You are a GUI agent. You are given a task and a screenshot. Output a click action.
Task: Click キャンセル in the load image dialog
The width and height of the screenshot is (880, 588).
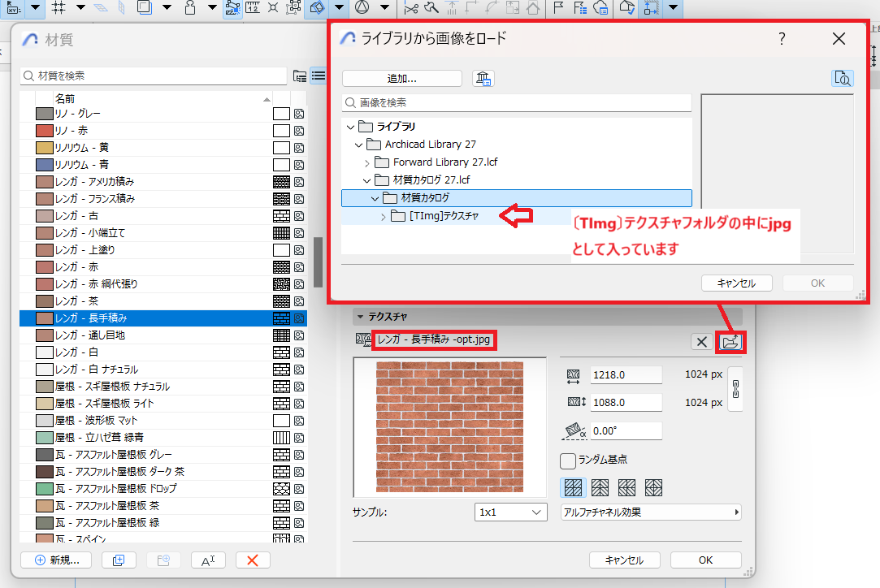click(737, 283)
